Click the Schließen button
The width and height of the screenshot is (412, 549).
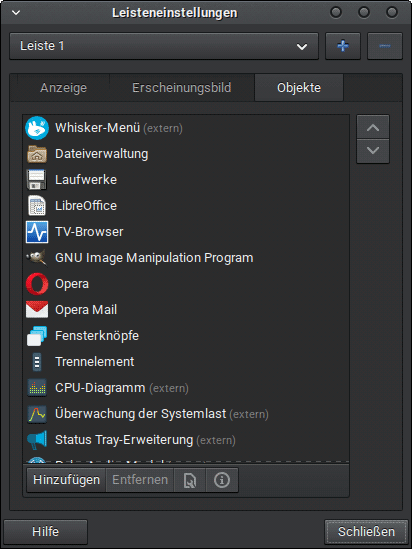tap(366, 532)
